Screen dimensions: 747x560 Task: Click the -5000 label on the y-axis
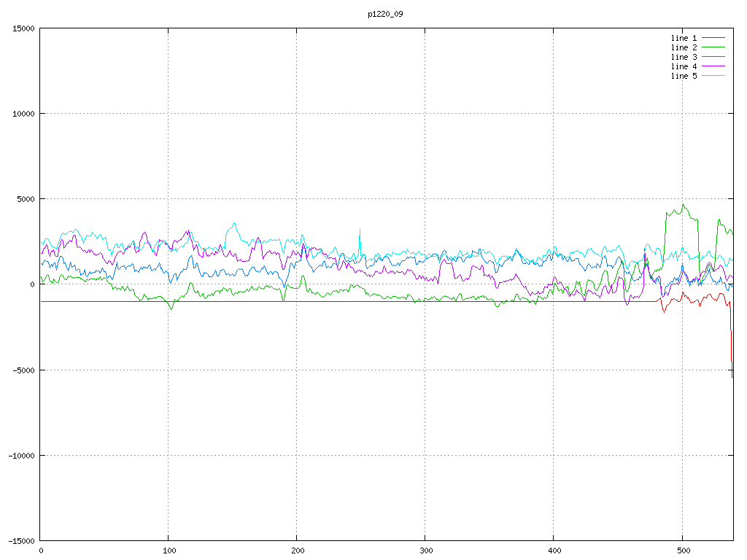pos(23,370)
